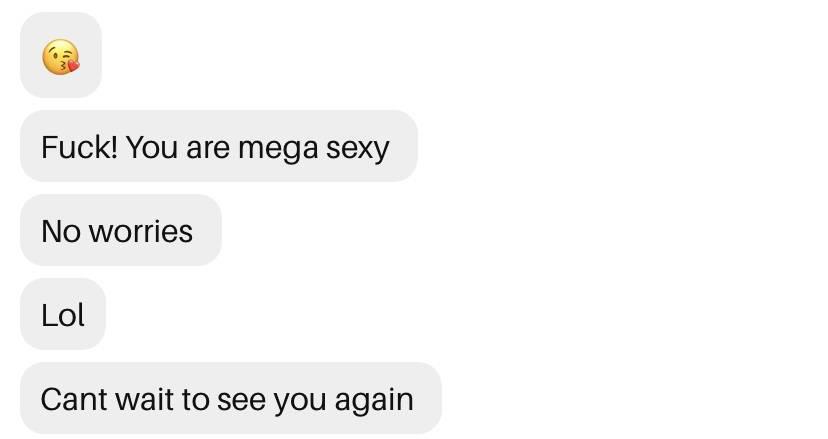Click the word 'Cant' in the last message
This screenshot has width=828, height=439.
tap(74, 399)
